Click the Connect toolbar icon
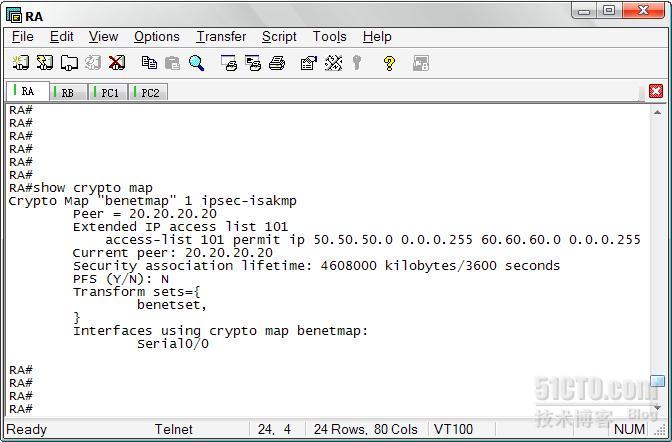The width and height of the screenshot is (672, 442). tap(20, 63)
